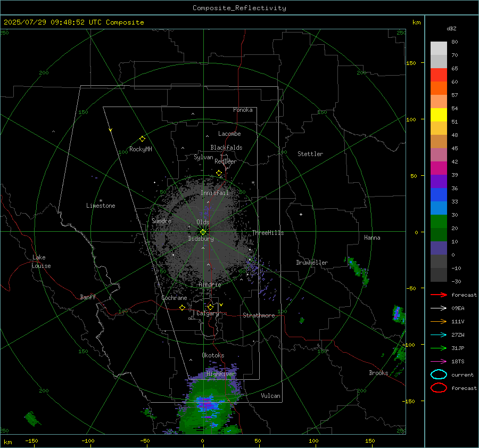479x448 pixels.
Task: Click the Lake Louise map label
Action: point(41,262)
